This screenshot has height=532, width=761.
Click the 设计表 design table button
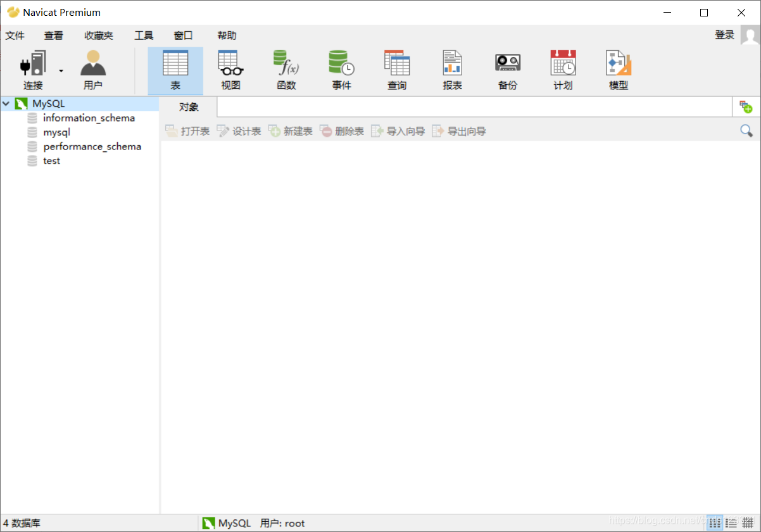[x=239, y=131]
